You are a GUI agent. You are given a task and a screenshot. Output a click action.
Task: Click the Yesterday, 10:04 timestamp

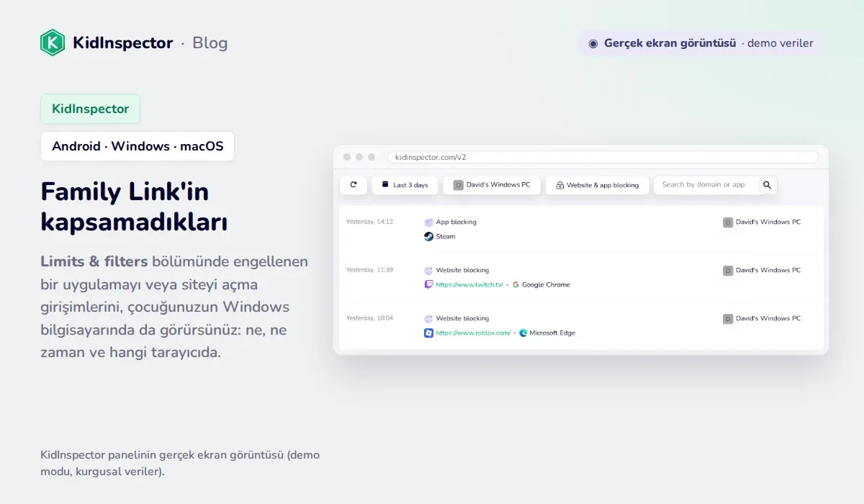click(369, 318)
